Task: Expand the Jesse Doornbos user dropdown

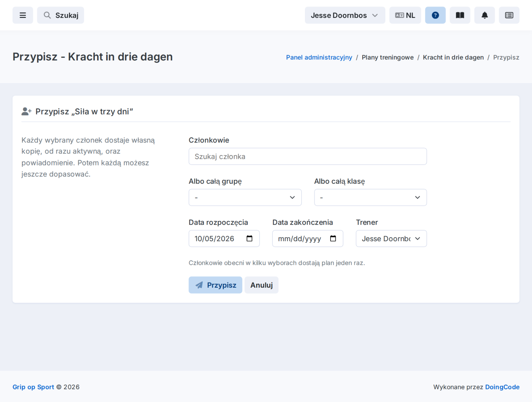Action: [345, 15]
